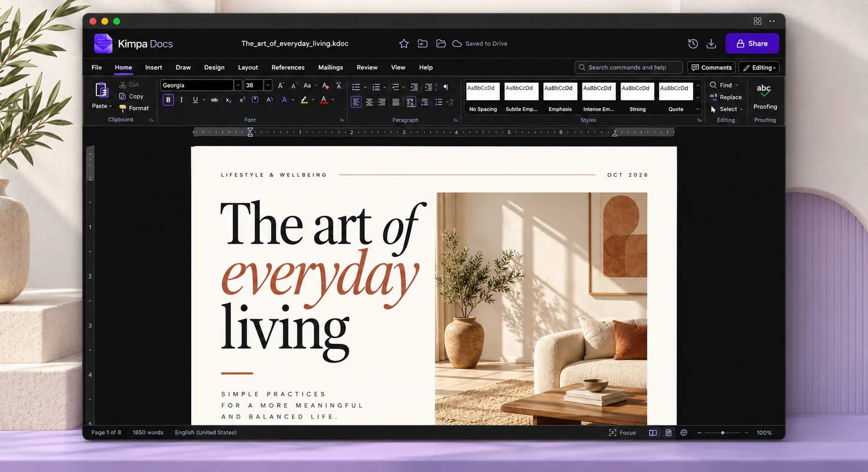The height and width of the screenshot is (472, 868).
Task: Click the text highlight color marker
Action: pos(304,100)
